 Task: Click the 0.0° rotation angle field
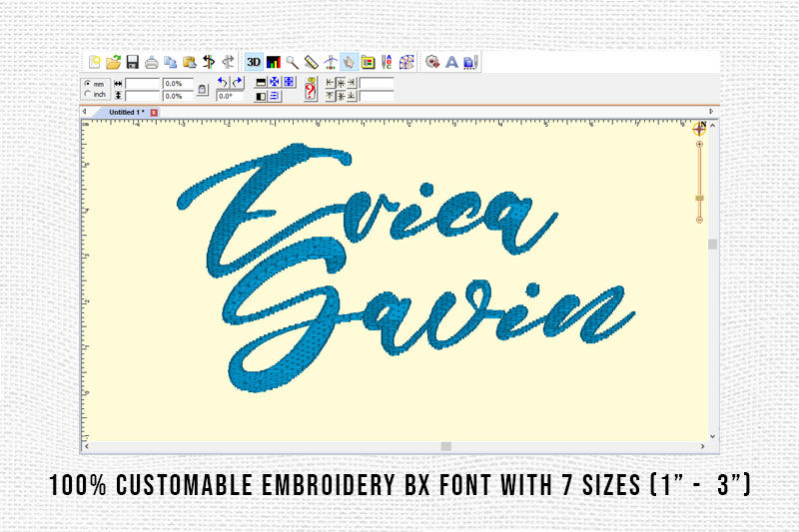tap(230, 96)
